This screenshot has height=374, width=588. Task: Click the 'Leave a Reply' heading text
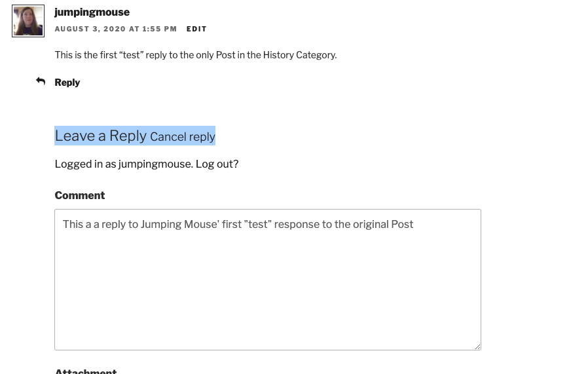point(100,136)
